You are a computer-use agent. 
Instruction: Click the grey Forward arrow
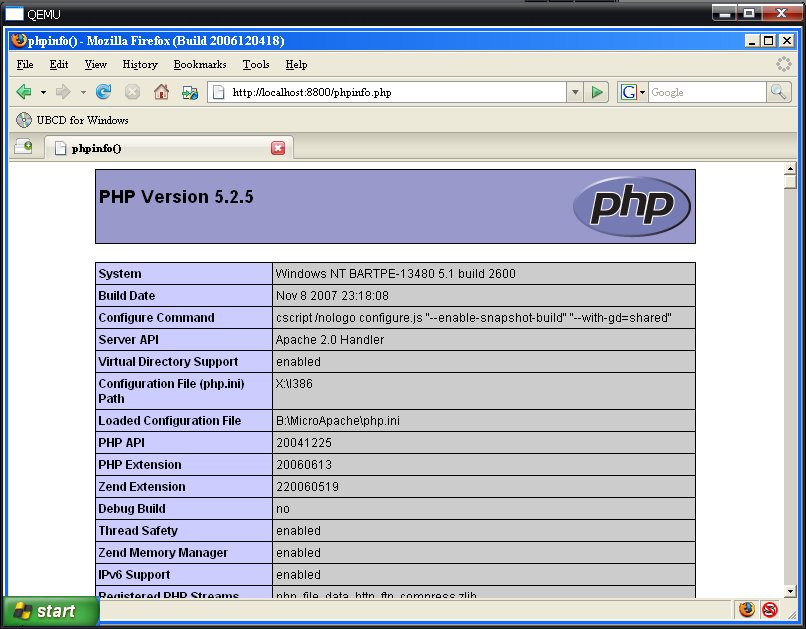coord(63,92)
